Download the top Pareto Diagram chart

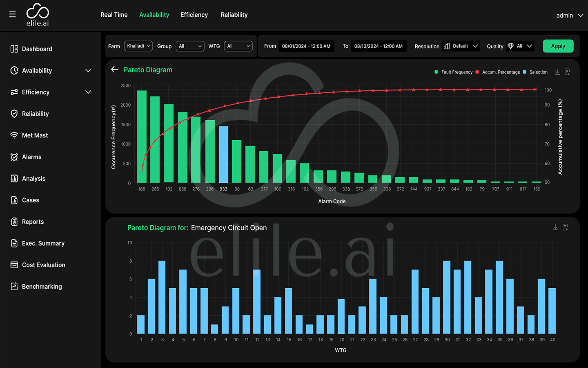557,72
